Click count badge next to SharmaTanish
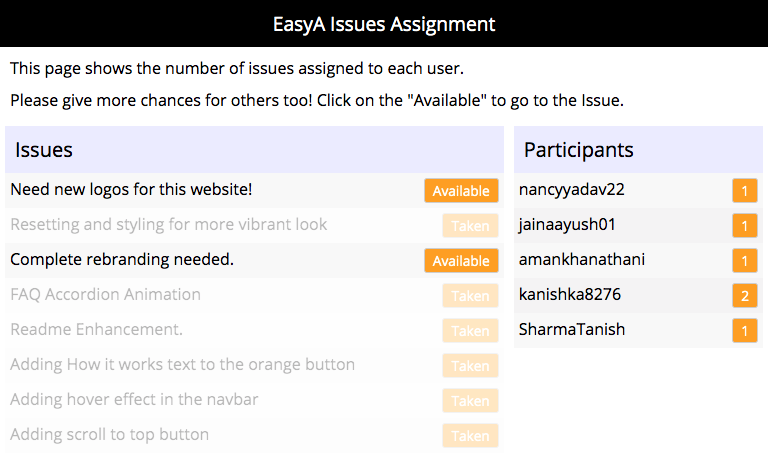 click(744, 331)
